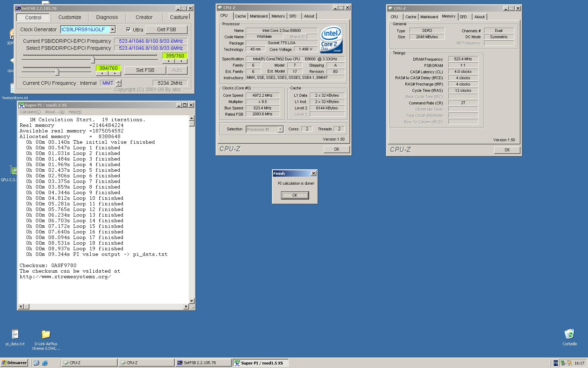Click the SetFSB title bar icon
The image size is (588, 368).
pos(18,8)
